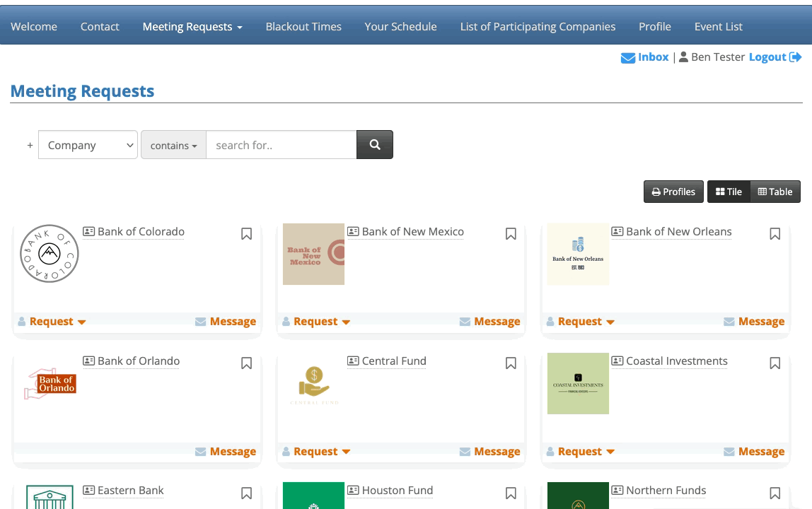812x509 pixels.
Task: Expand the contains operator dropdown
Action: tap(173, 146)
